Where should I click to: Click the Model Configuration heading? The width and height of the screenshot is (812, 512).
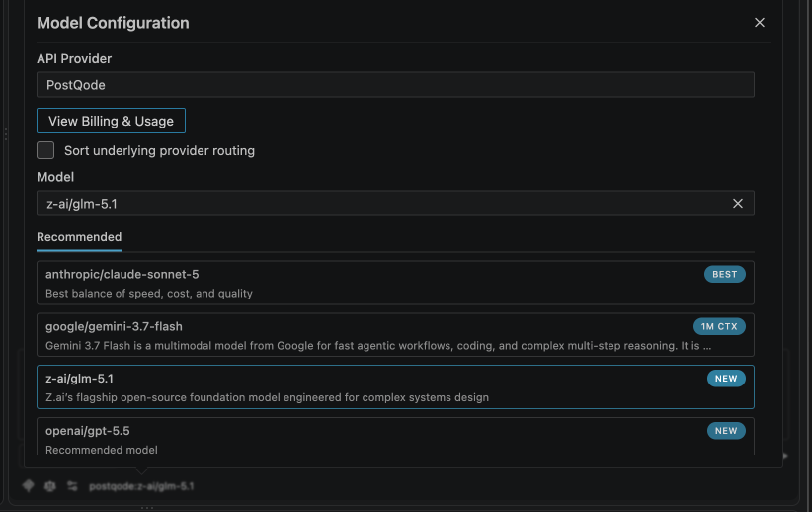113,23
